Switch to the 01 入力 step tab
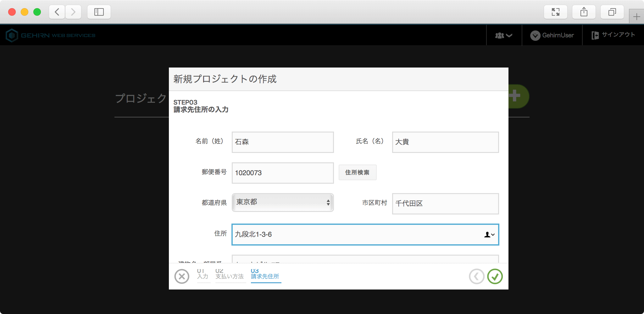Image resolution: width=644 pixels, height=314 pixels. point(203,274)
